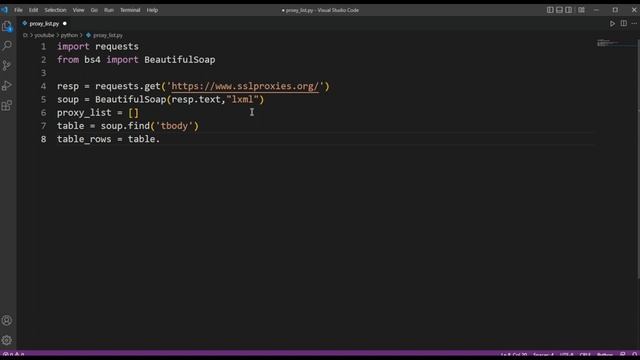Toggle the bottom panel layout icon

pyautogui.click(x=559, y=10)
